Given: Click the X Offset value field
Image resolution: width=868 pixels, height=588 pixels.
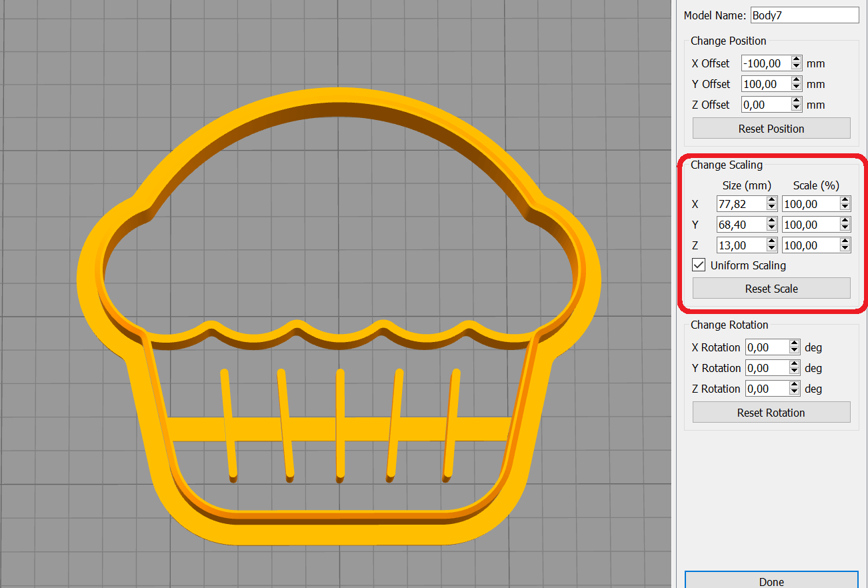Looking at the screenshot, I should click(766, 63).
